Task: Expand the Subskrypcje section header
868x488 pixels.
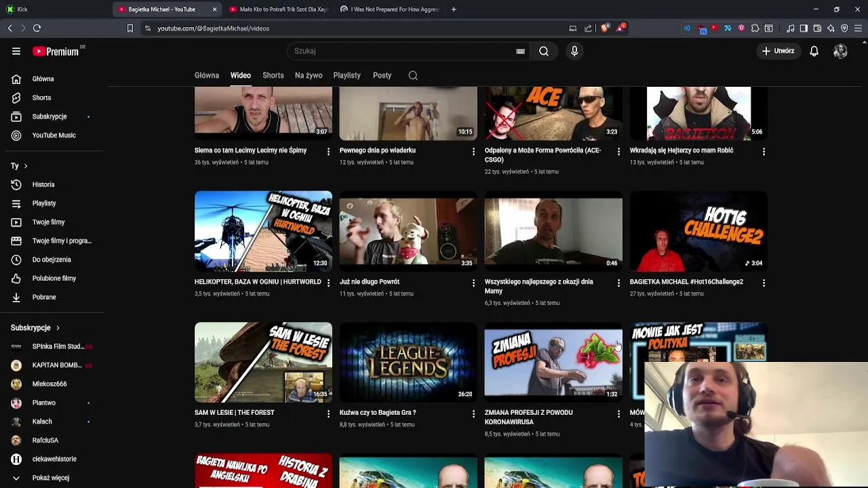Action: [35, 327]
